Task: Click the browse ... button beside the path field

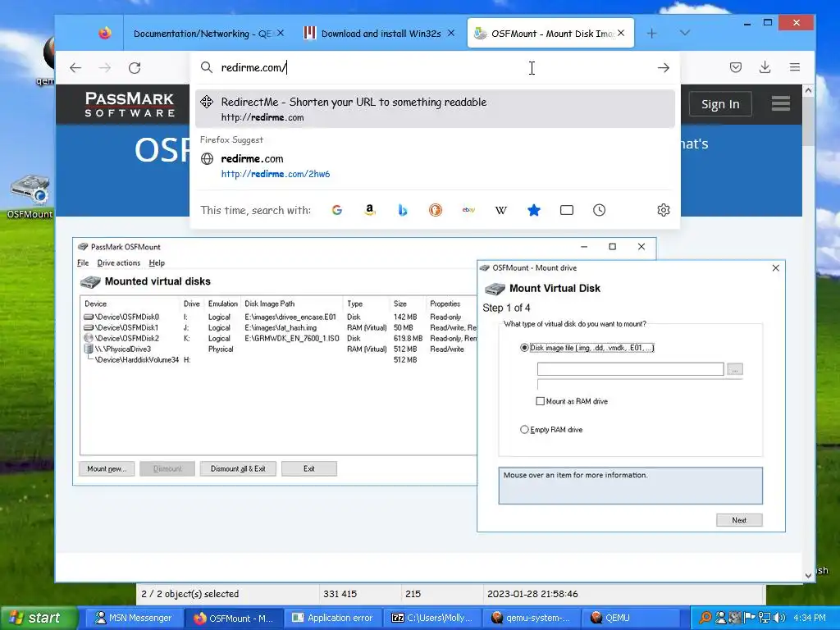Action: tap(735, 369)
